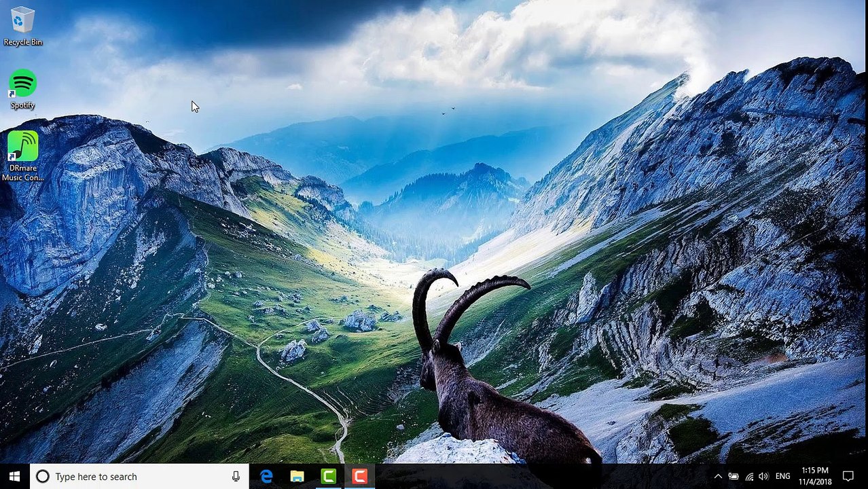Click the Type here to search box
The width and height of the screenshot is (868, 489).
[140, 477]
